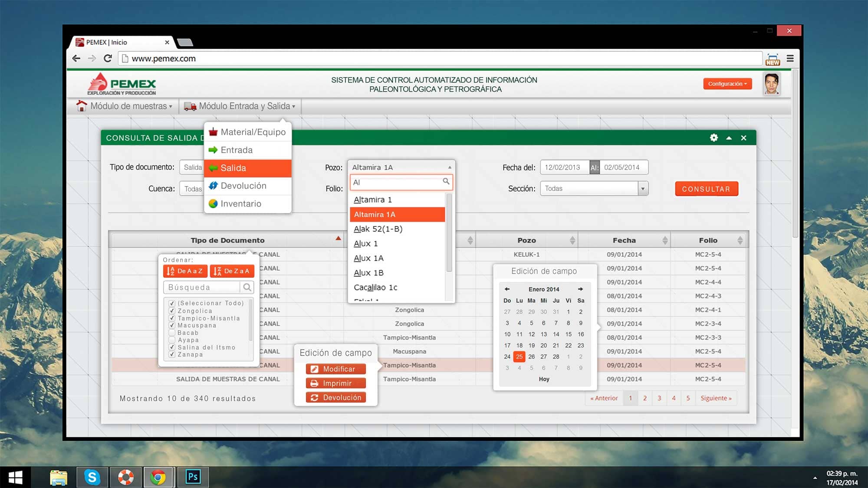Uncheck the Zongolica checkbox

[x=172, y=311]
